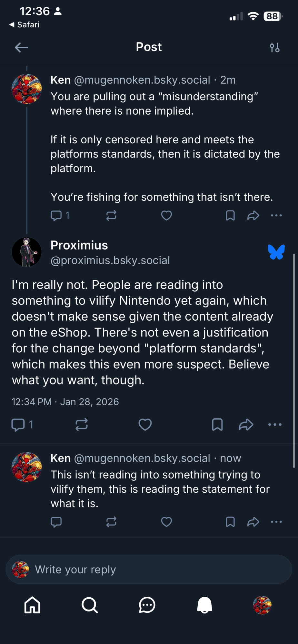Open more options on Proximius's post
This screenshot has width=298, height=644.
275,424
